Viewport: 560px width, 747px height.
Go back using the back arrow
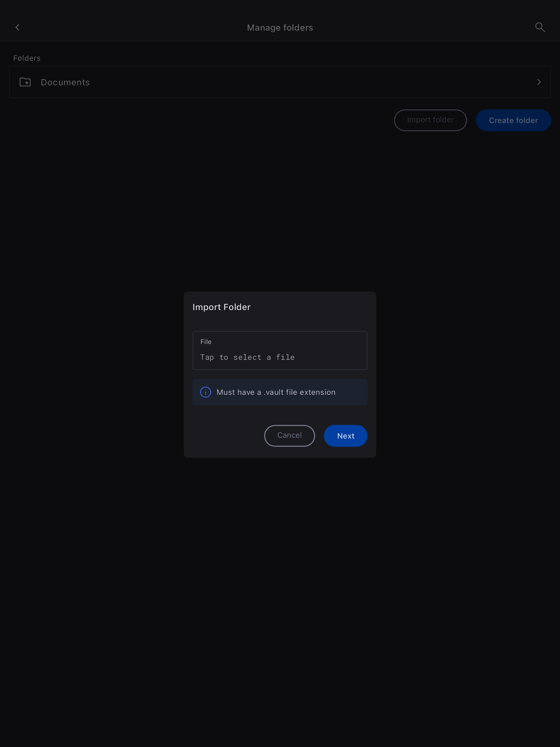(17, 27)
